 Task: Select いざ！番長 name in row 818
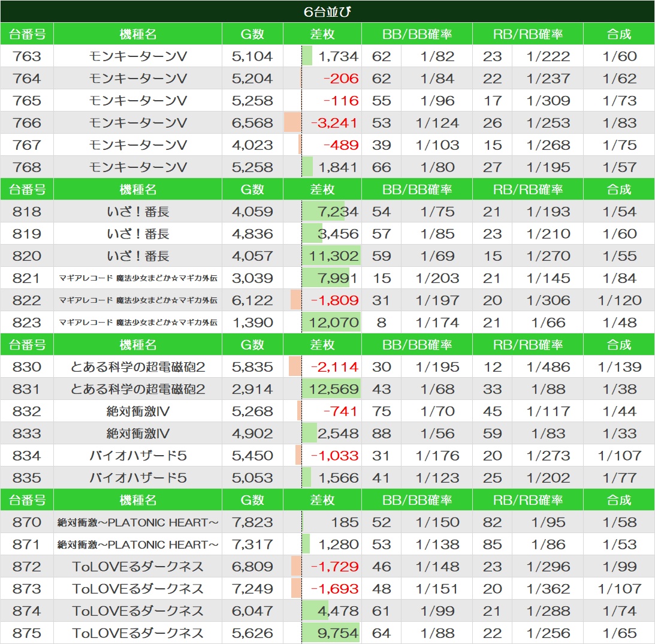point(138,212)
